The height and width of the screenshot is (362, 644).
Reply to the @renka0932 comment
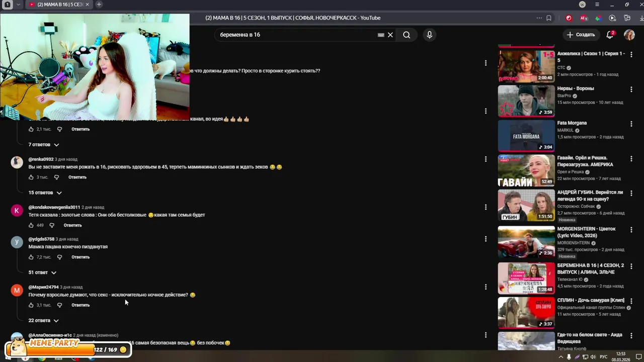(x=77, y=177)
